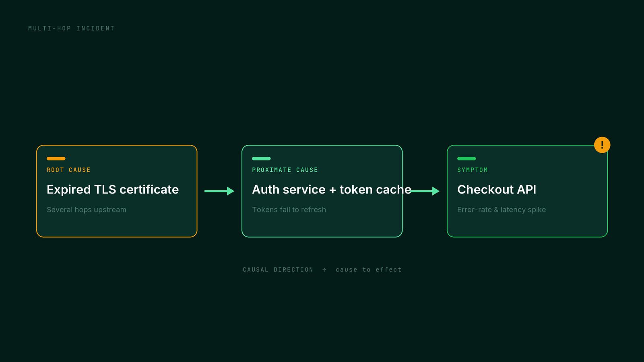Click the arrow pointing to Checkout API card
Screen dimensions: 644x362
(x=425, y=191)
